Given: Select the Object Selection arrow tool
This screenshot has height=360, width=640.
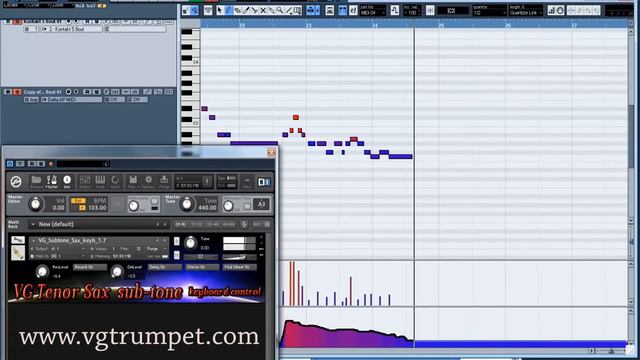Looking at the screenshot, I should click(220, 10).
